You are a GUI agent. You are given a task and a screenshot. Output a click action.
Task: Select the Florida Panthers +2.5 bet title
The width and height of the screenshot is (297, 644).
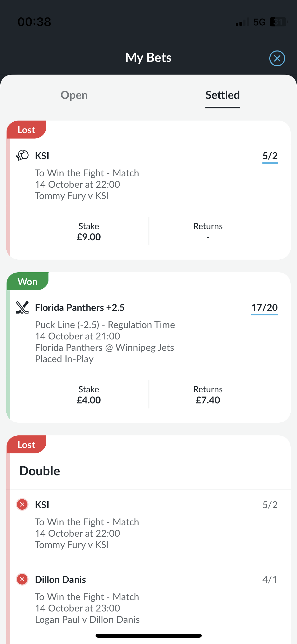coord(80,308)
